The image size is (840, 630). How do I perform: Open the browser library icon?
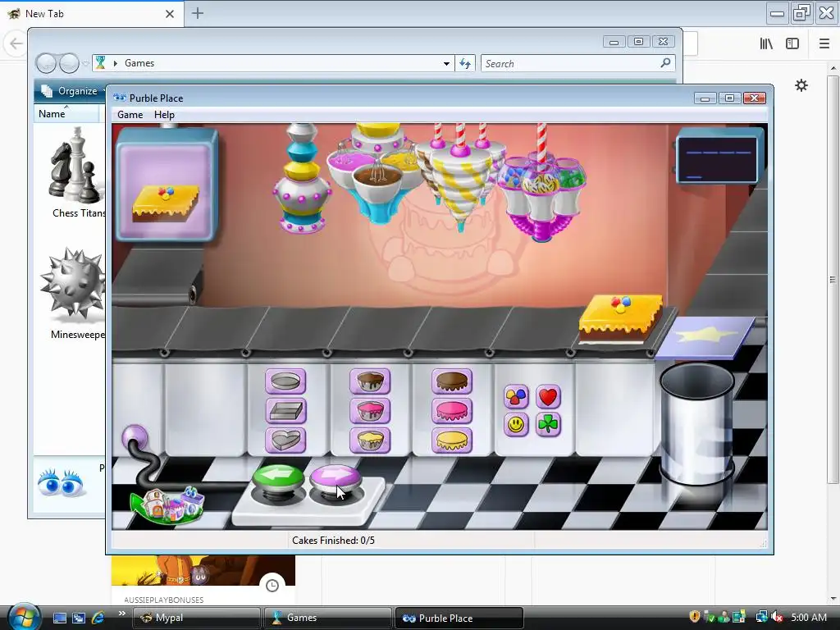coord(767,43)
